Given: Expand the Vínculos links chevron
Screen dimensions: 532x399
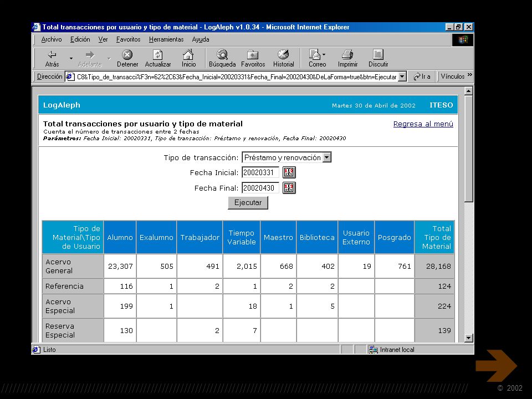Looking at the screenshot, I should point(469,75).
